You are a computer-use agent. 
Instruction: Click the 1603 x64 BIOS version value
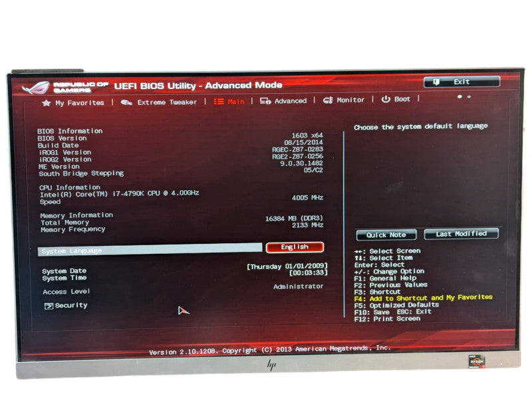[x=307, y=136]
